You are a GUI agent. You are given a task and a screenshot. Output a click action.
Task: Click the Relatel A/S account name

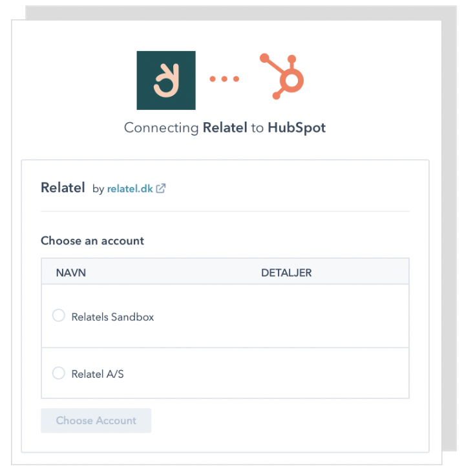pyautogui.click(x=98, y=374)
